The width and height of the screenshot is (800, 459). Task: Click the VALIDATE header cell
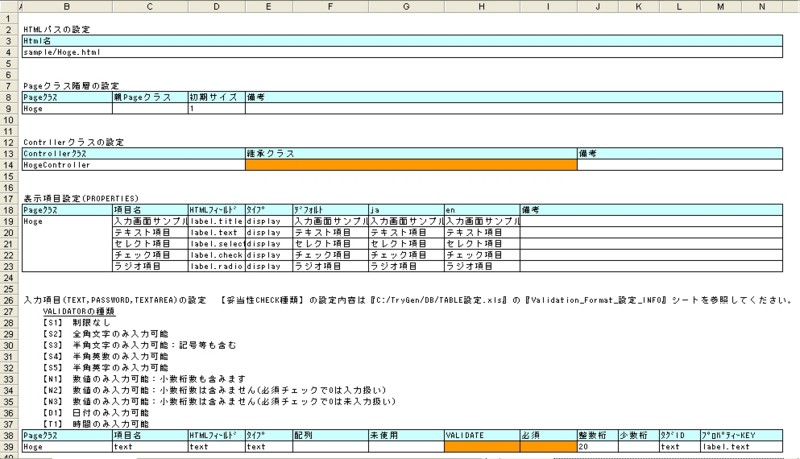pyautogui.click(x=482, y=436)
